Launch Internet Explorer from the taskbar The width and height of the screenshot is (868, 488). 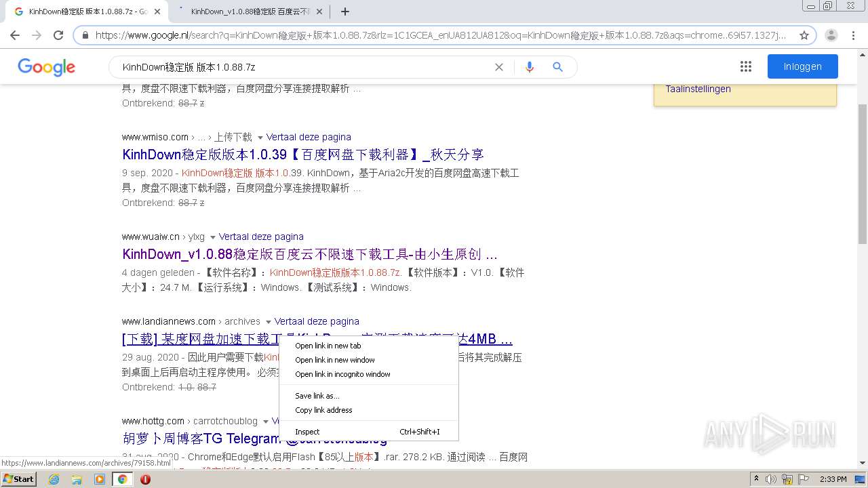coord(54,479)
